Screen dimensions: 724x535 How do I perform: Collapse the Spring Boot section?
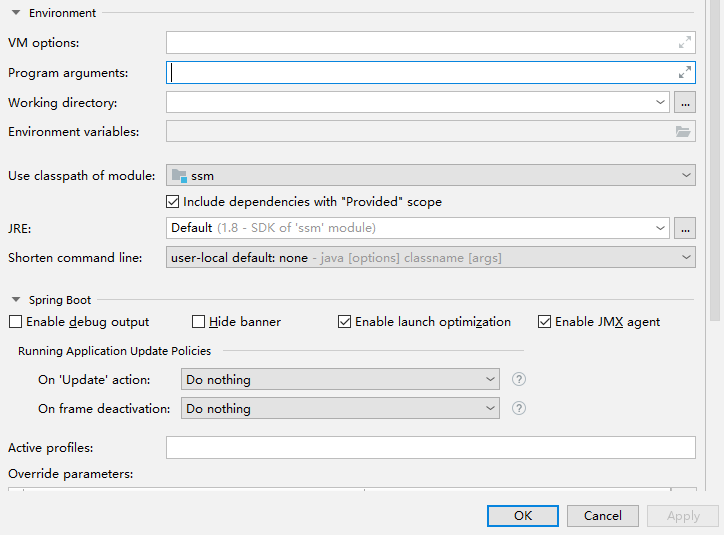[x=16, y=300]
